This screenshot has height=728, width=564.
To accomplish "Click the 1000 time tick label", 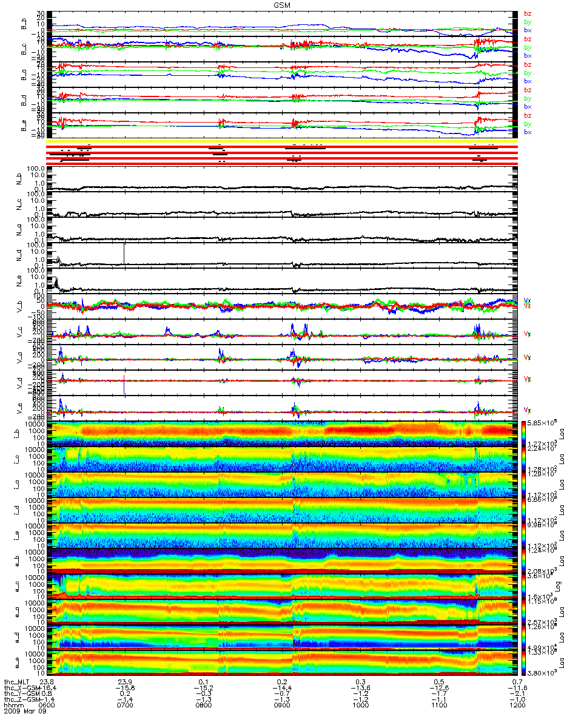I will pyautogui.click(x=360, y=706).
